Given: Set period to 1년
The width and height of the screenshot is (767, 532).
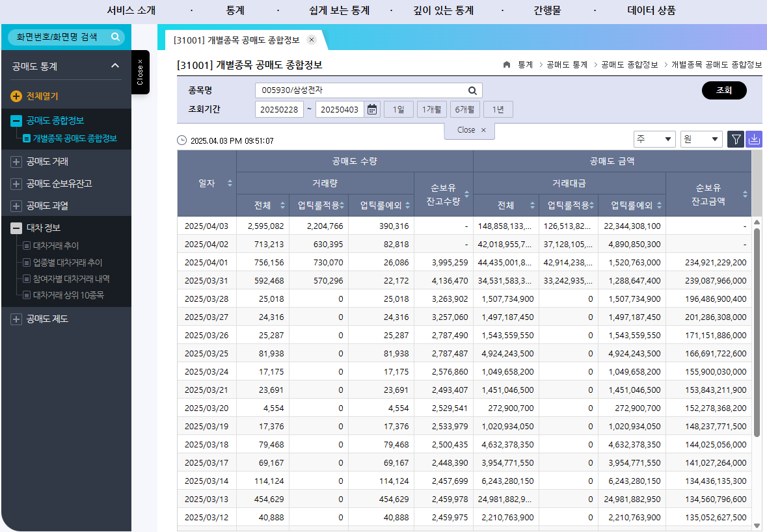Looking at the screenshot, I should coord(498,109).
